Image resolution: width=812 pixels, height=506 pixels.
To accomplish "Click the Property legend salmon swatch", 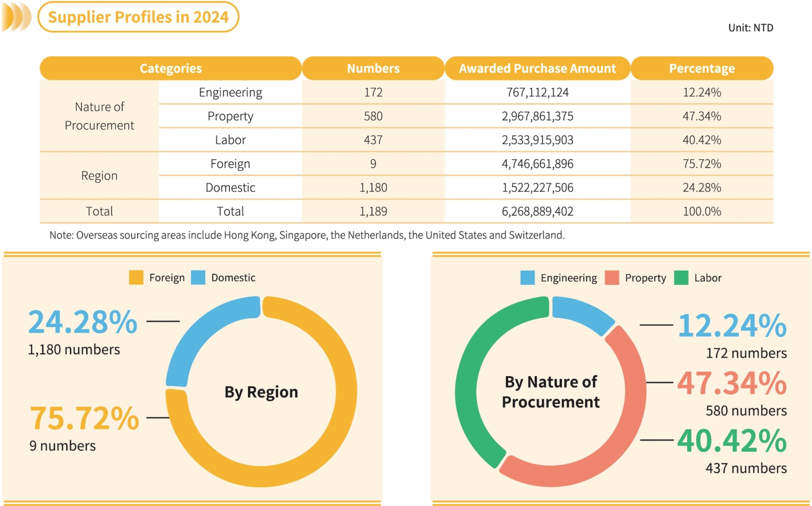I will (x=612, y=278).
